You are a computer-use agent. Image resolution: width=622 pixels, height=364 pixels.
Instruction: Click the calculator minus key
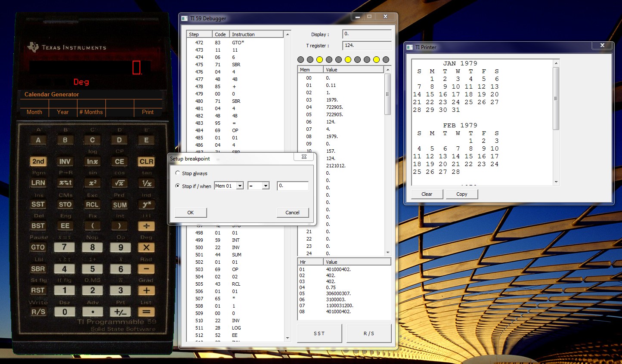click(x=146, y=268)
